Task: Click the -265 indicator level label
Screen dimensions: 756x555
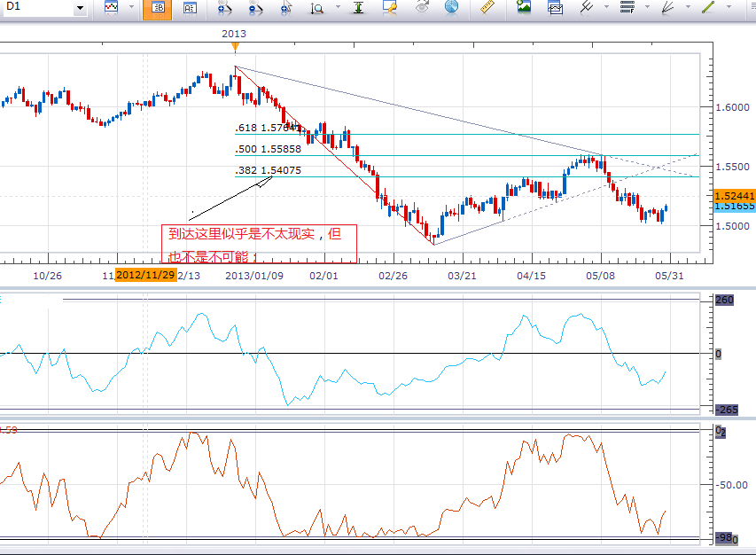Action: click(x=727, y=410)
